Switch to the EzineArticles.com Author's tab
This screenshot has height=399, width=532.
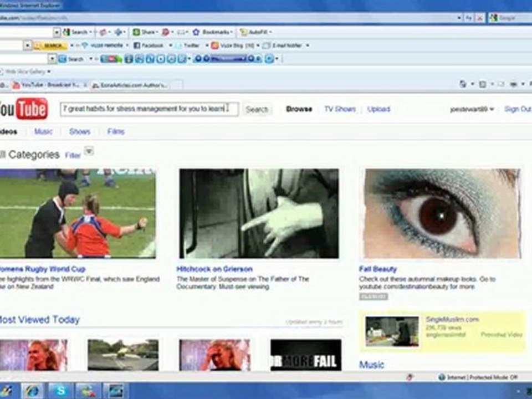[130, 85]
